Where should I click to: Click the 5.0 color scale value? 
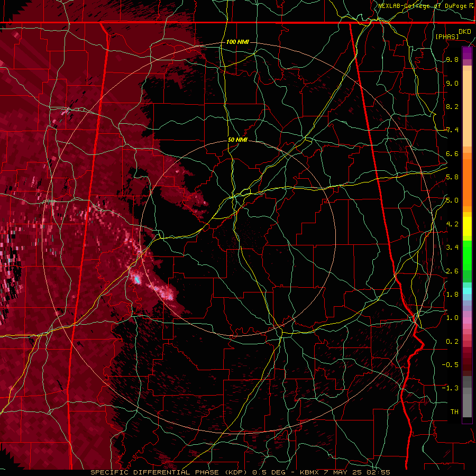452,200
